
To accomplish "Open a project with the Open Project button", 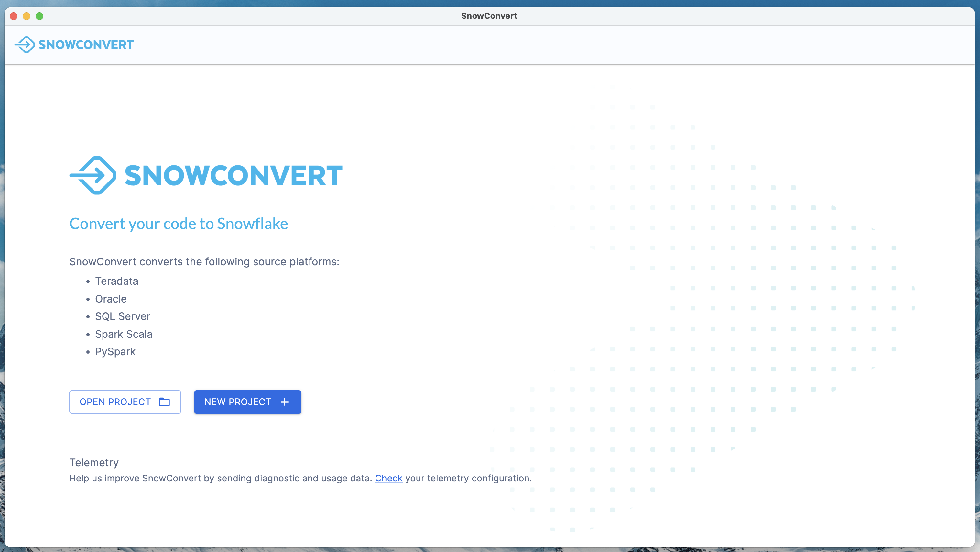I will (x=125, y=402).
